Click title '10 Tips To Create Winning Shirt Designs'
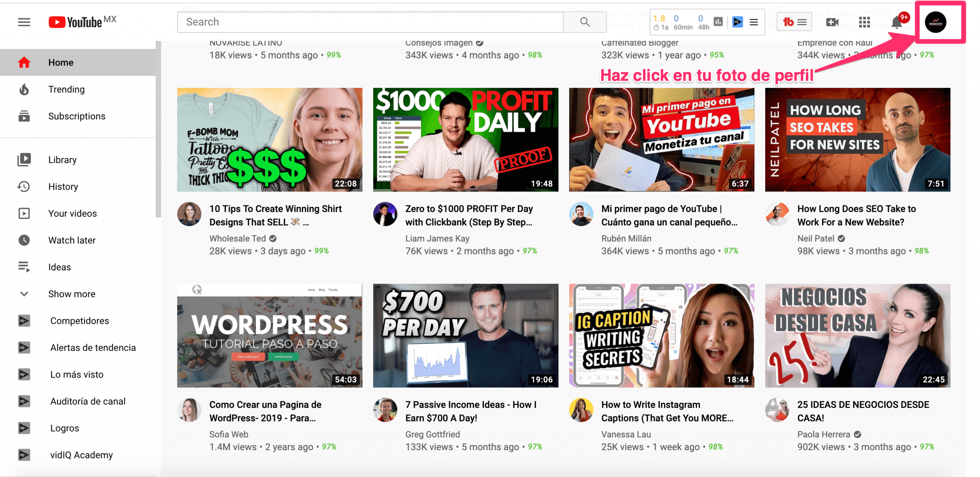 coord(276,215)
